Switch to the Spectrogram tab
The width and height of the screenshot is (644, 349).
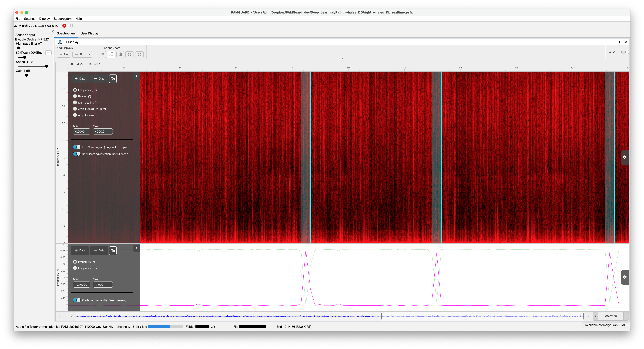66,33
